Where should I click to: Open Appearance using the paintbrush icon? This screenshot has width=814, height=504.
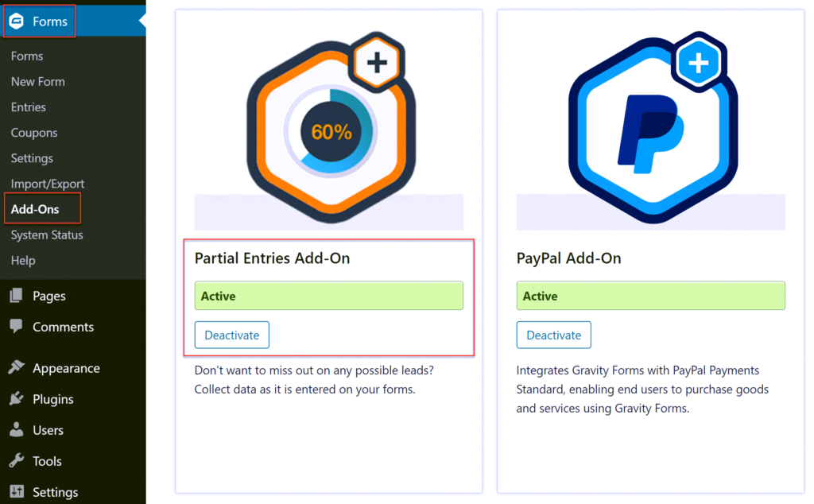click(x=17, y=367)
